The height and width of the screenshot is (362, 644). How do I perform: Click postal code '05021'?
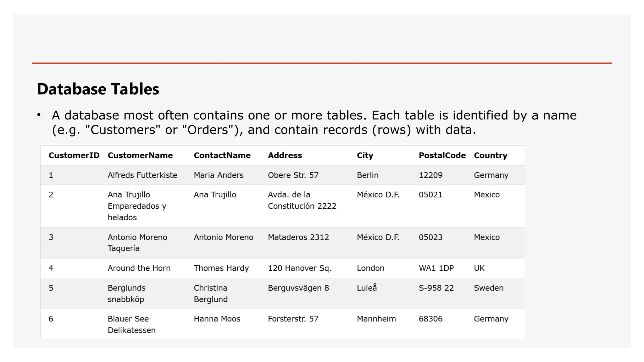tap(430, 195)
